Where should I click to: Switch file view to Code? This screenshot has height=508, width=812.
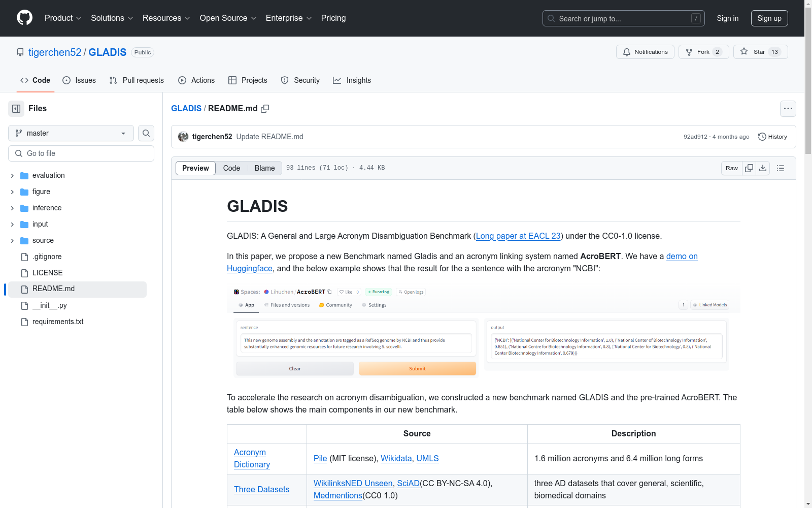(x=231, y=168)
